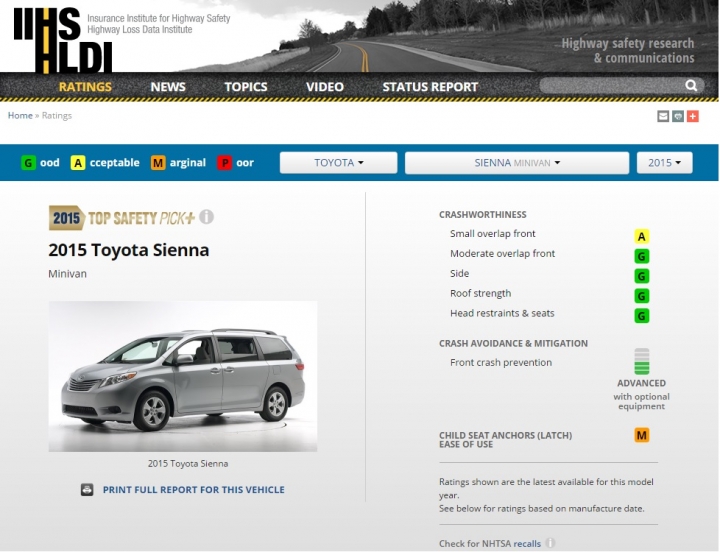Click the Moderate overlap front G rating badge
The height and width of the screenshot is (552, 720).
click(x=641, y=256)
